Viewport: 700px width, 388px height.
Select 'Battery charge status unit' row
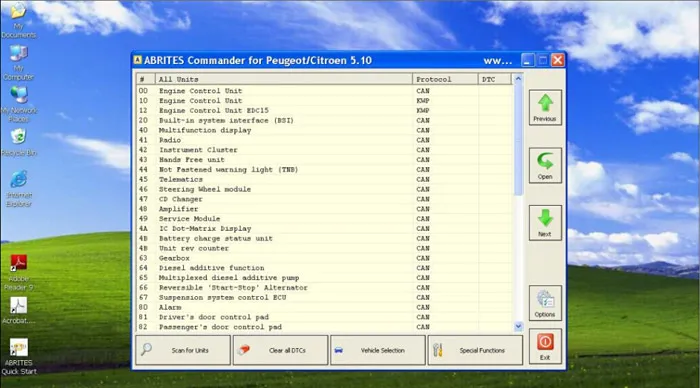[325, 238]
